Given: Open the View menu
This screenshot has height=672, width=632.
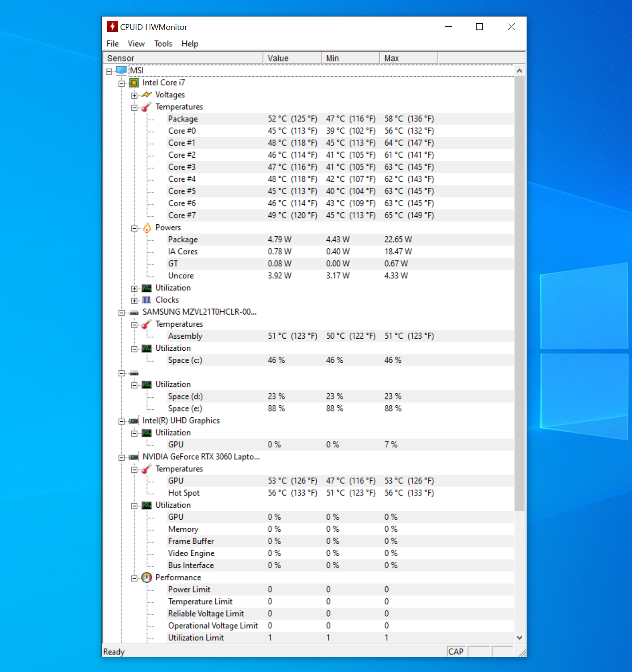Looking at the screenshot, I should click(x=136, y=44).
